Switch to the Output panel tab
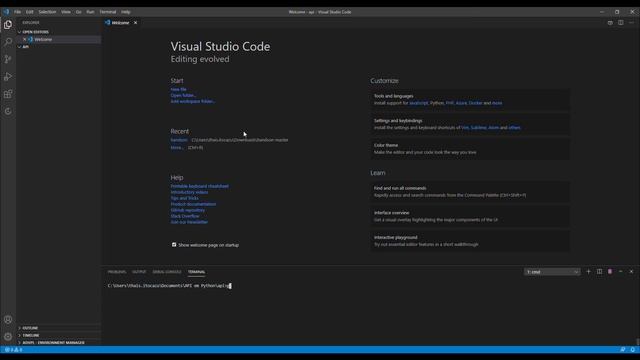The width and height of the screenshot is (640, 360). pyautogui.click(x=139, y=272)
